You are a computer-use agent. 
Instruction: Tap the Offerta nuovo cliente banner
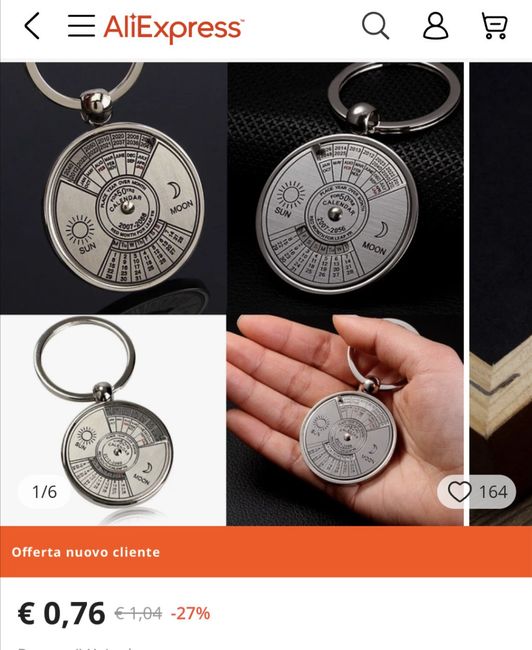266,552
